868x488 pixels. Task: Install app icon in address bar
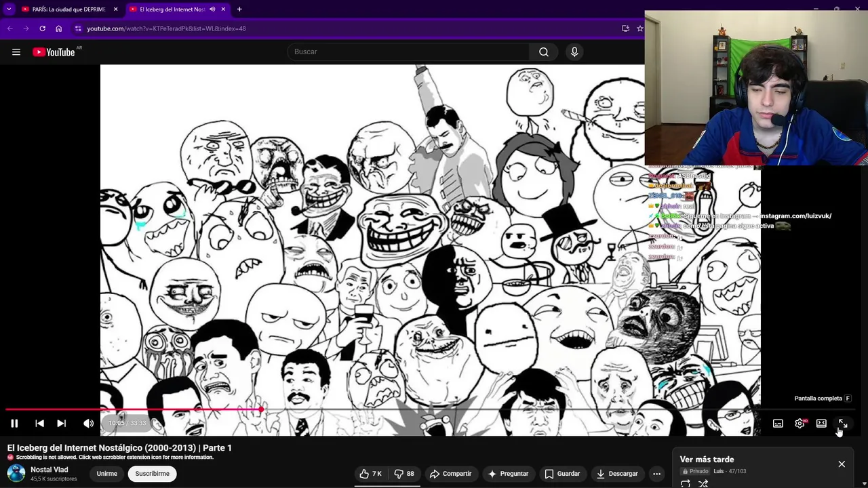point(625,28)
